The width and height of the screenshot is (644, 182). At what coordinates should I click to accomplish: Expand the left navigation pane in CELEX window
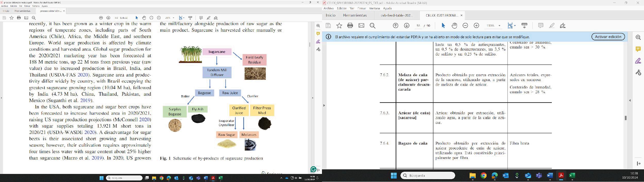point(324,105)
